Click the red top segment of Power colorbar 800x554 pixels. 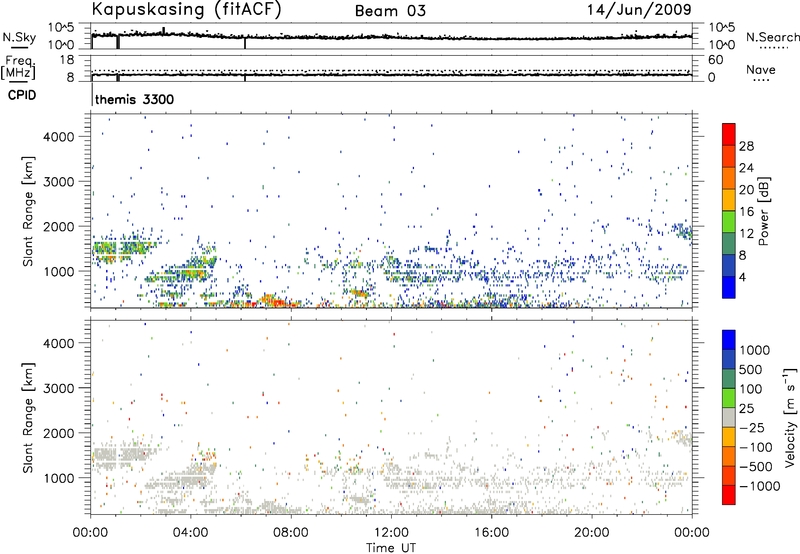pos(729,134)
